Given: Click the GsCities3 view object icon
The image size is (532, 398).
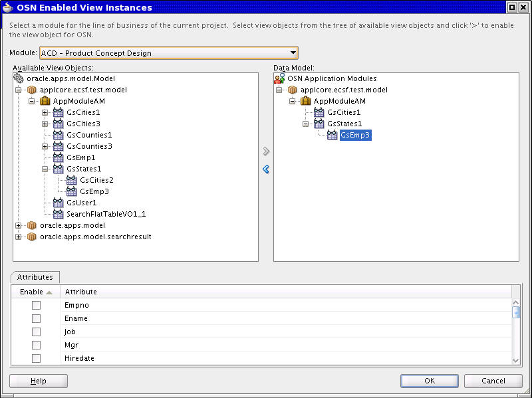Looking at the screenshot, I should [58, 124].
